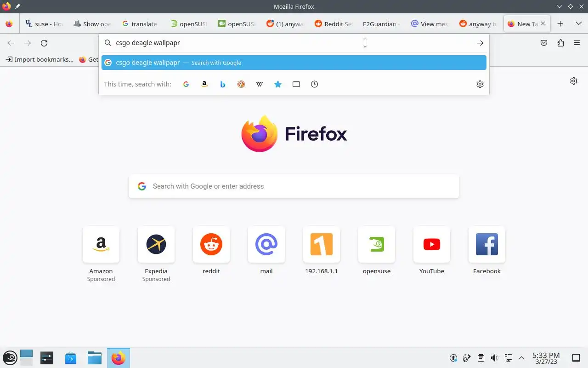Click the address bar text field
The width and height of the screenshot is (588, 368).
point(294,43)
